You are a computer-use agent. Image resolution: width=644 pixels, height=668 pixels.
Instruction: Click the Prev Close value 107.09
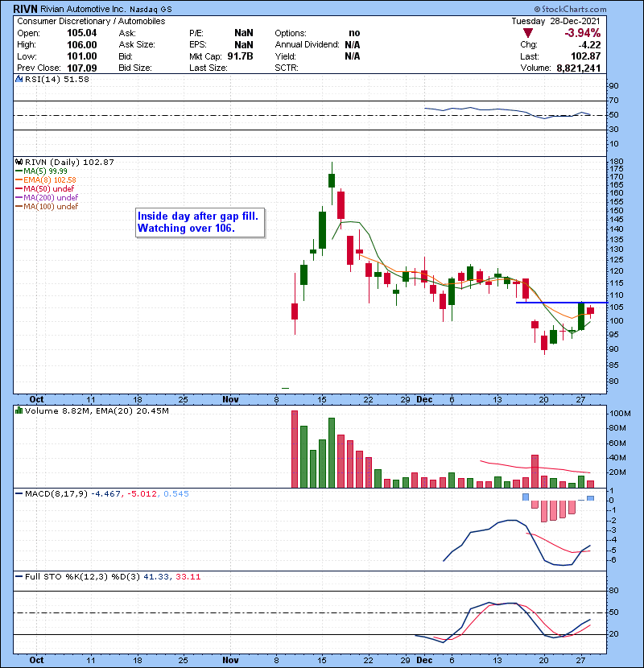[x=82, y=68]
